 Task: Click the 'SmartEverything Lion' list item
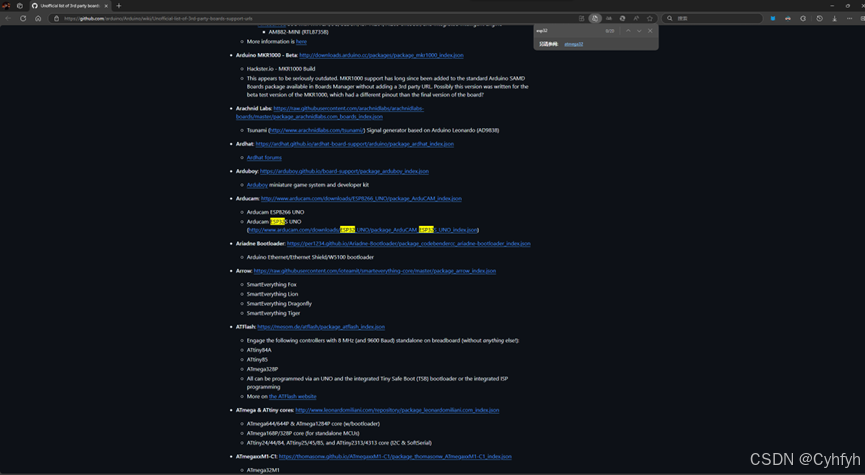[x=272, y=294]
